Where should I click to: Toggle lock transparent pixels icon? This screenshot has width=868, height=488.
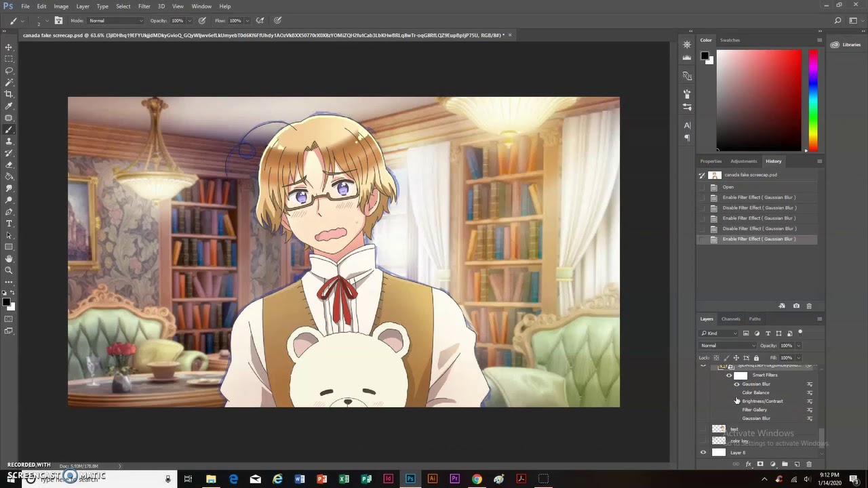pos(716,358)
